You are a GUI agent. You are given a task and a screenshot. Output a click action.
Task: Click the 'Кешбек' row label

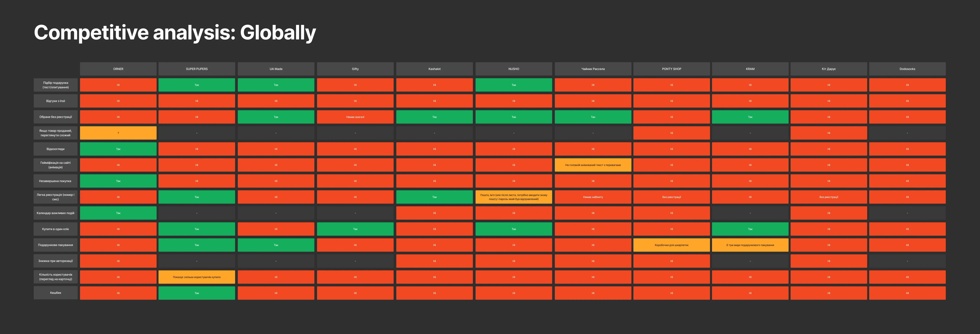[56, 293]
